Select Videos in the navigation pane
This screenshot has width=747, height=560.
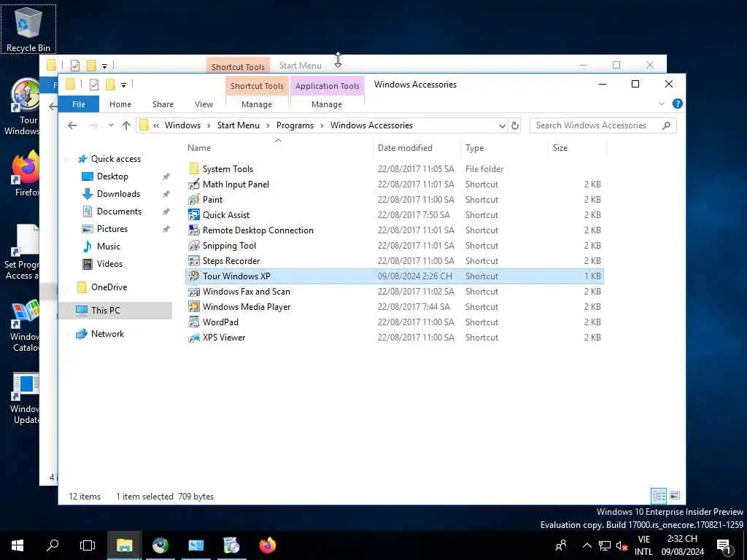click(109, 264)
